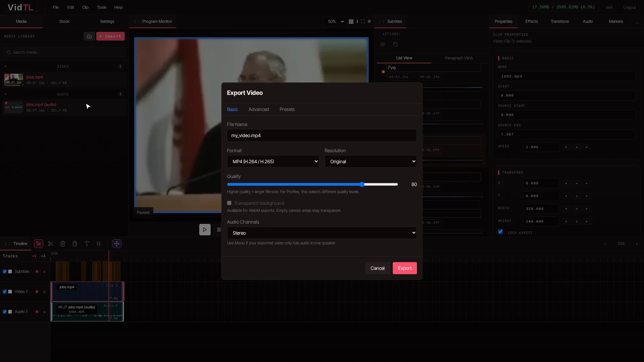Uncheck the Audio 1 track enable checkbox
Screen dimensions: 644x362
click(x=5, y=312)
